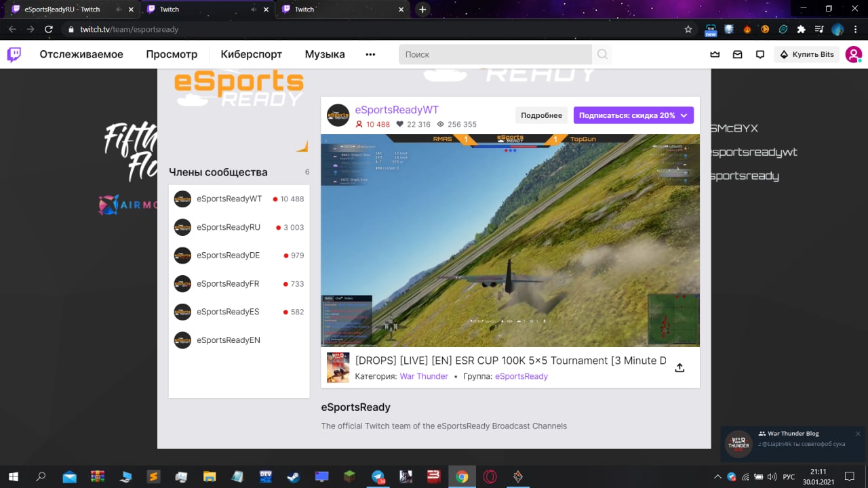Click the browser forward arrow
868x488 pixels.
(x=31, y=29)
